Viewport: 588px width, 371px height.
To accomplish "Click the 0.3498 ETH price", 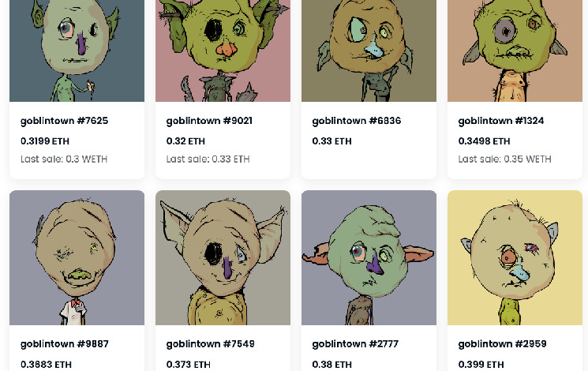I will coord(484,141).
